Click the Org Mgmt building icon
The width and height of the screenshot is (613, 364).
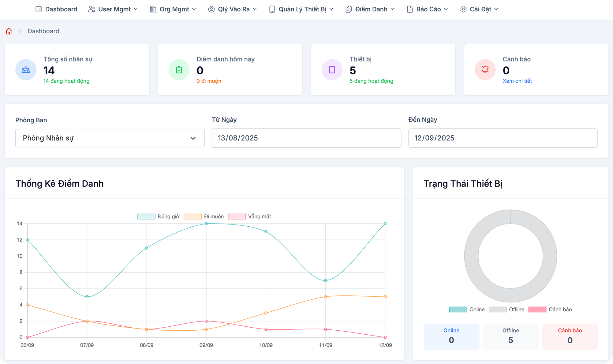click(153, 9)
